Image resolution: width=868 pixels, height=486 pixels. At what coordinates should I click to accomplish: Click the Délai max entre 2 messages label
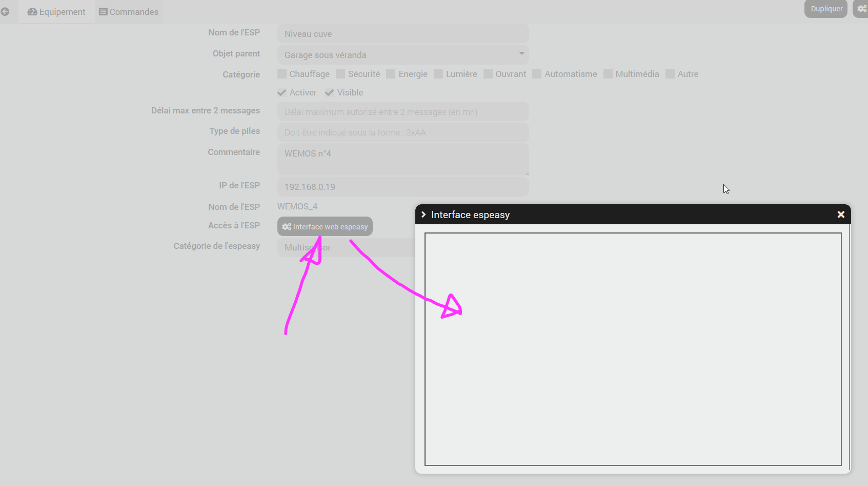[206, 110]
